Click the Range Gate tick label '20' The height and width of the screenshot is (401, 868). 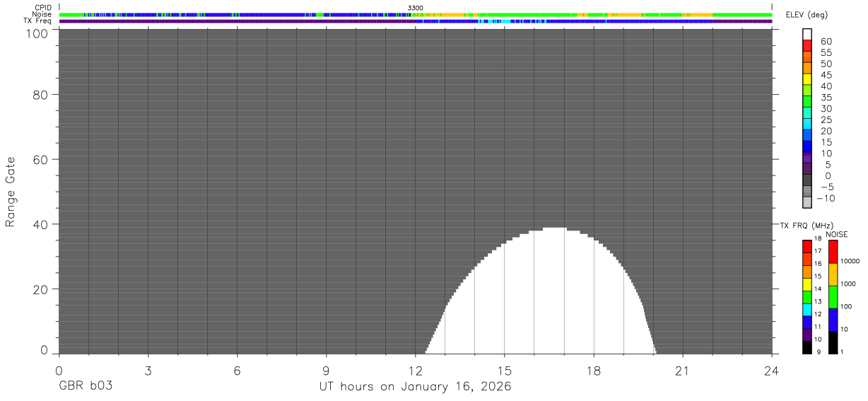tap(41, 289)
